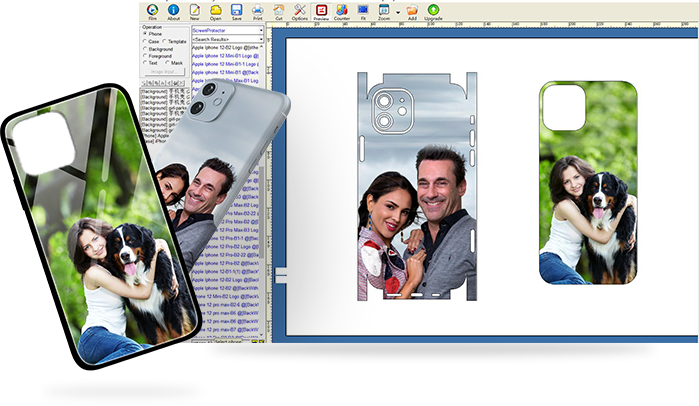Image resolution: width=699 pixels, height=406 pixels.
Task: Open the Zoom dropdown arrow
Action: coord(398,12)
